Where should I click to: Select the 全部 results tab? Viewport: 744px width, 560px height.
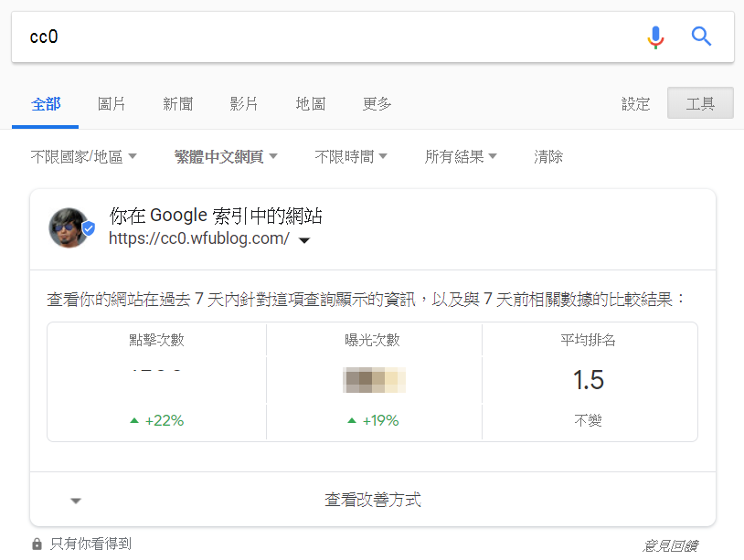pyautogui.click(x=46, y=104)
